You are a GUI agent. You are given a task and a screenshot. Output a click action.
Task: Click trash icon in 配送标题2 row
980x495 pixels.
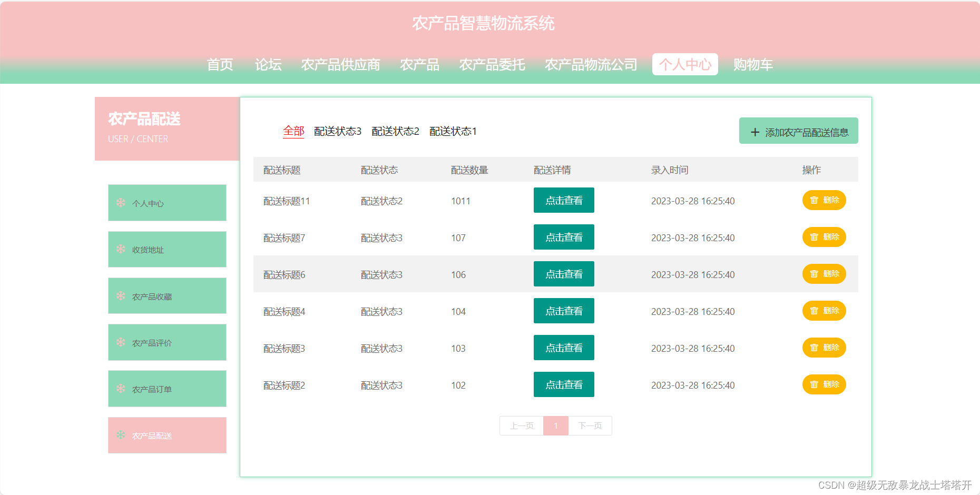[814, 384]
